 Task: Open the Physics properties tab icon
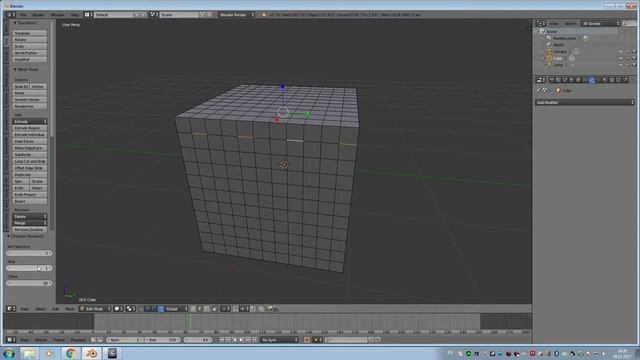click(625, 80)
